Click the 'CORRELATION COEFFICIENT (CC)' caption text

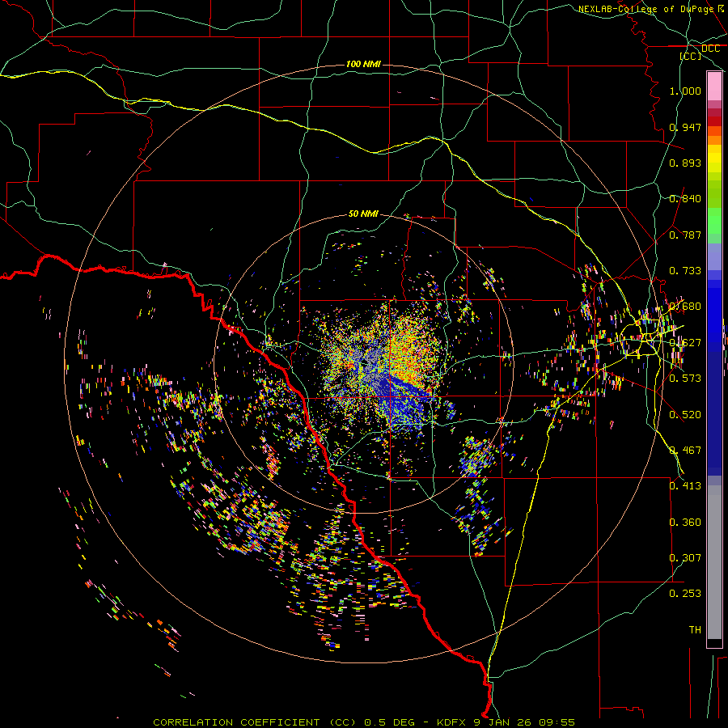coord(255,722)
